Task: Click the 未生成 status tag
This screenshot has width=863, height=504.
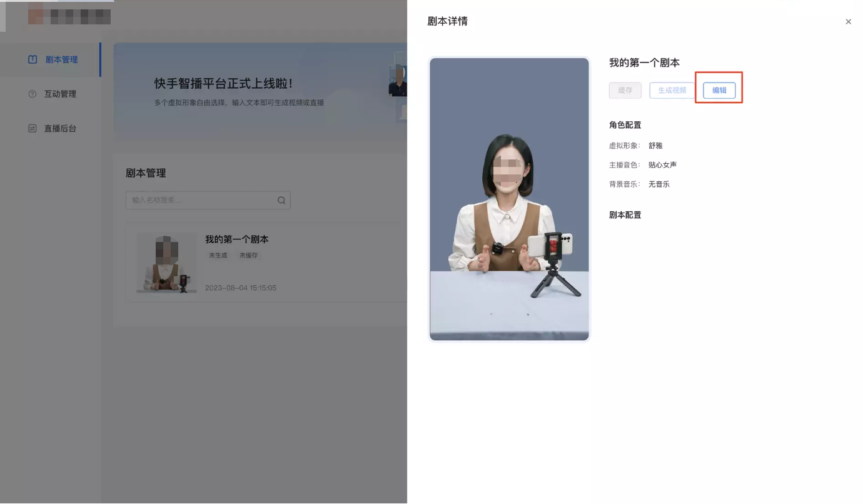Action: pos(218,255)
